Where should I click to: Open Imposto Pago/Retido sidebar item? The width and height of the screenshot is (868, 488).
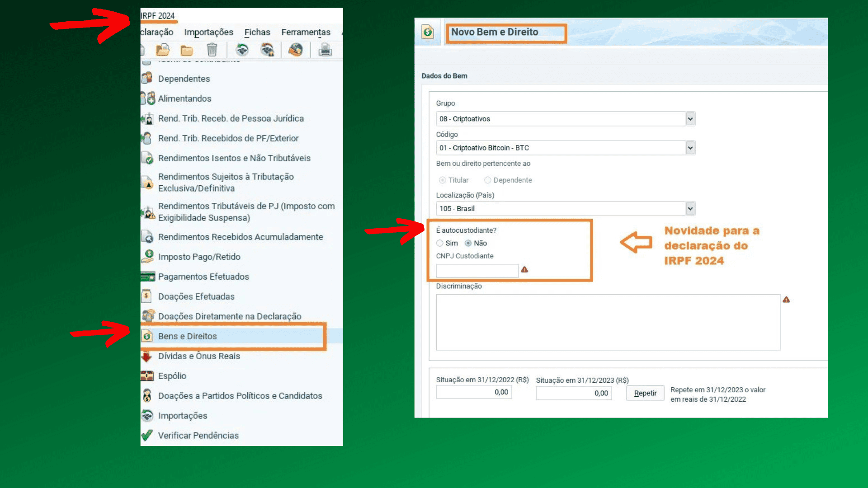coord(199,257)
